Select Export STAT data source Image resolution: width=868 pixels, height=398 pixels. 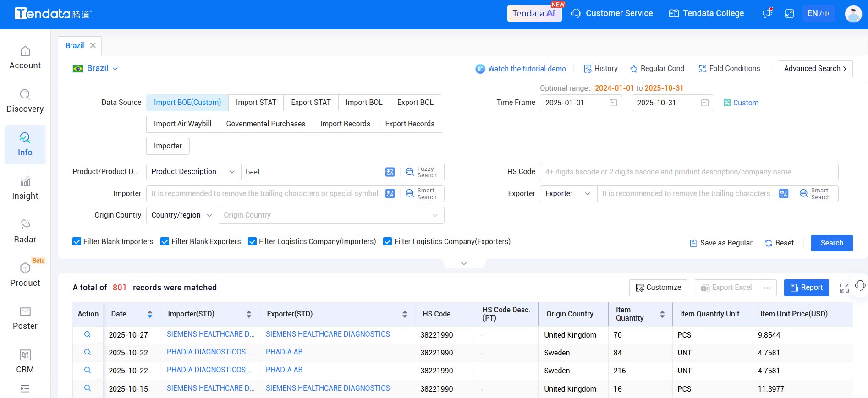point(311,103)
